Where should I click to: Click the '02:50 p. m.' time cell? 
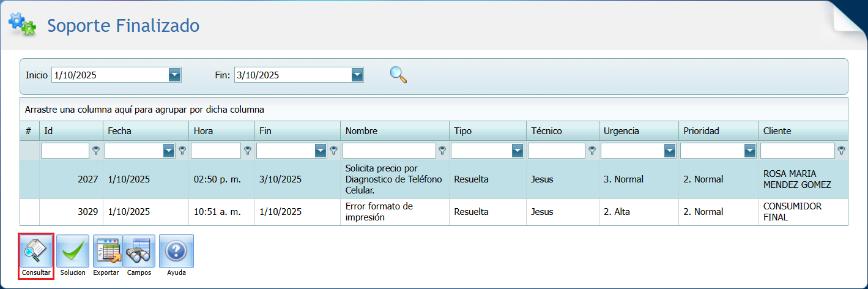click(221, 179)
